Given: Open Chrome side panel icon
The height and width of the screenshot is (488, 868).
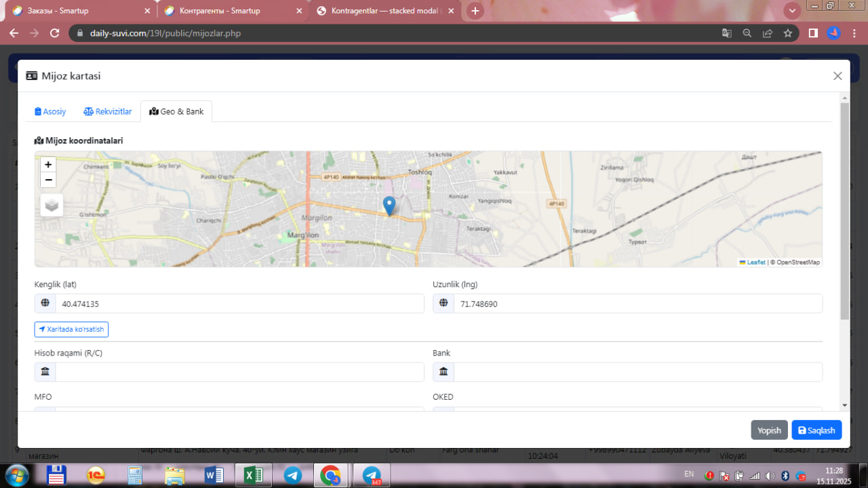Looking at the screenshot, I should pyautogui.click(x=813, y=33).
